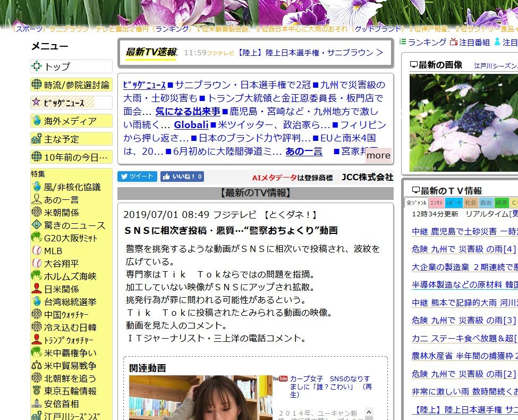Screen dimensions: 518x420
Task: Click the ツイート button
Action: pyautogui.click(x=137, y=177)
